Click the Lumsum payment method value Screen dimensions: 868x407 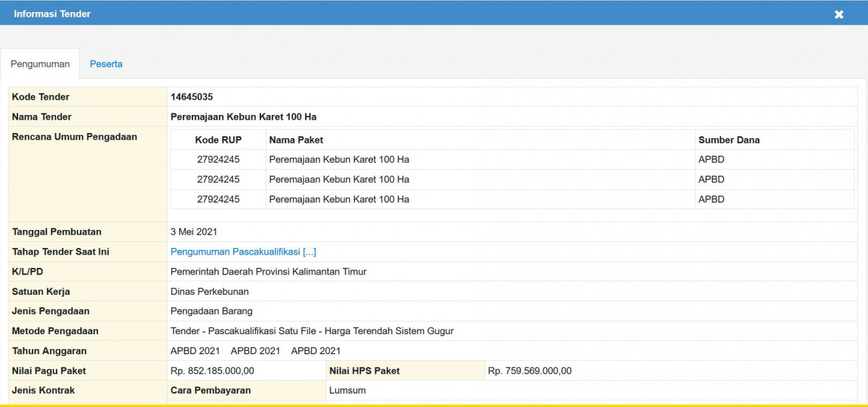coord(347,390)
